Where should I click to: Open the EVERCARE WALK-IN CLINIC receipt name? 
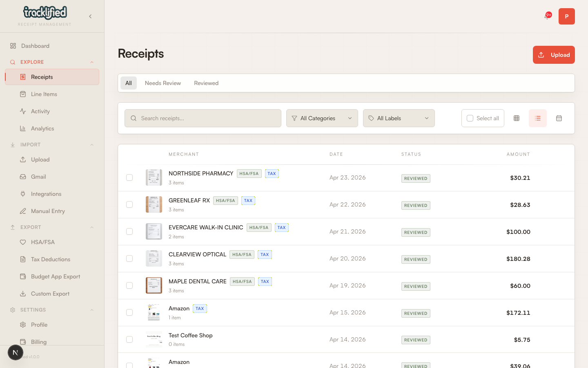(x=206, y=227)
